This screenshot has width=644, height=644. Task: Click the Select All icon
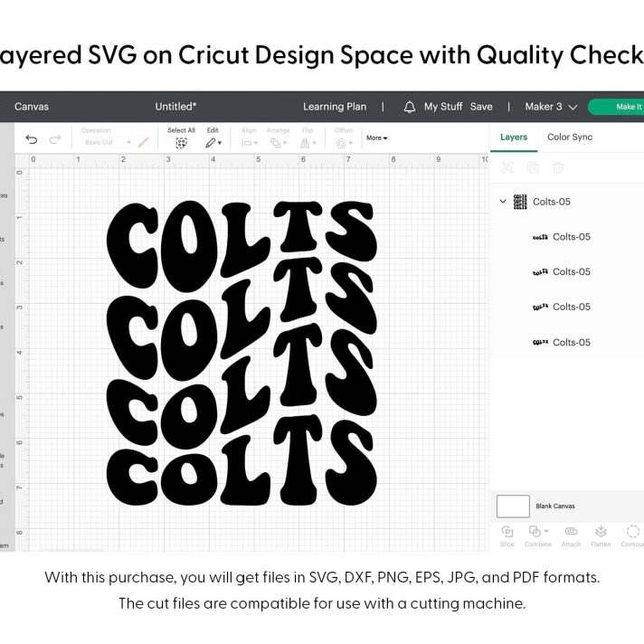(x=181, y=143)
